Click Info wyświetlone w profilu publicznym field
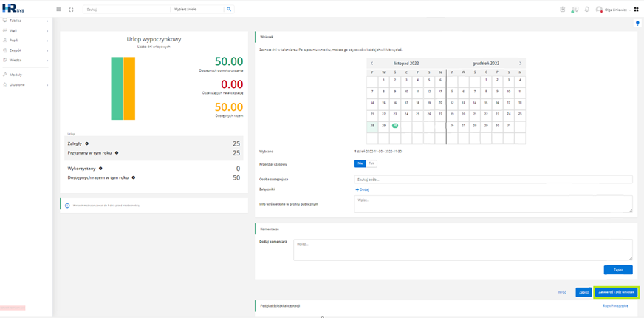The height and width of the screenshot is (318, 644). pyautogui.click(x=493, y=204)
